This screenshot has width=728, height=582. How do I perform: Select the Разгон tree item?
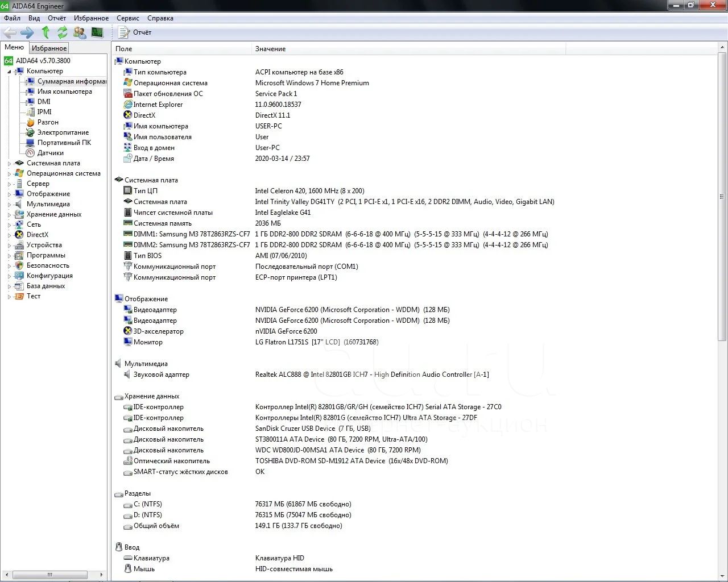(x=48, y=122)
